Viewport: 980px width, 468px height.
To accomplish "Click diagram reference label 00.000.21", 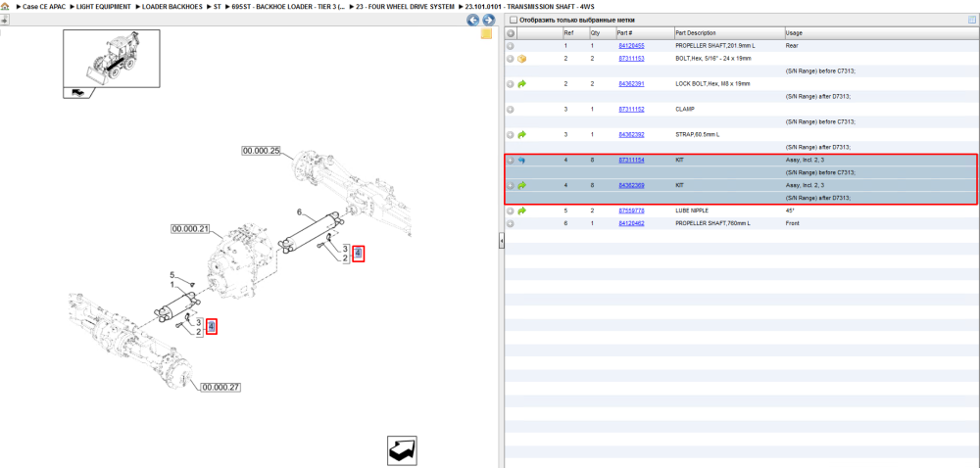I will (190, 230).
